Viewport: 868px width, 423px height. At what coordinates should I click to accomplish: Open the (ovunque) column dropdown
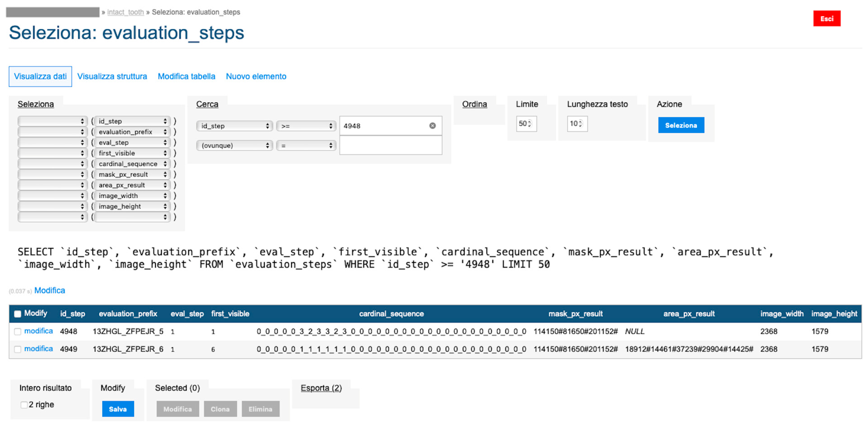point(234,146)
